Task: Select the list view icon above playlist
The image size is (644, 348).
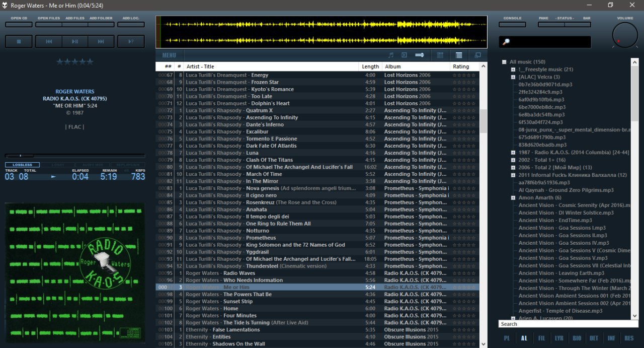Action: click(459, 55)
